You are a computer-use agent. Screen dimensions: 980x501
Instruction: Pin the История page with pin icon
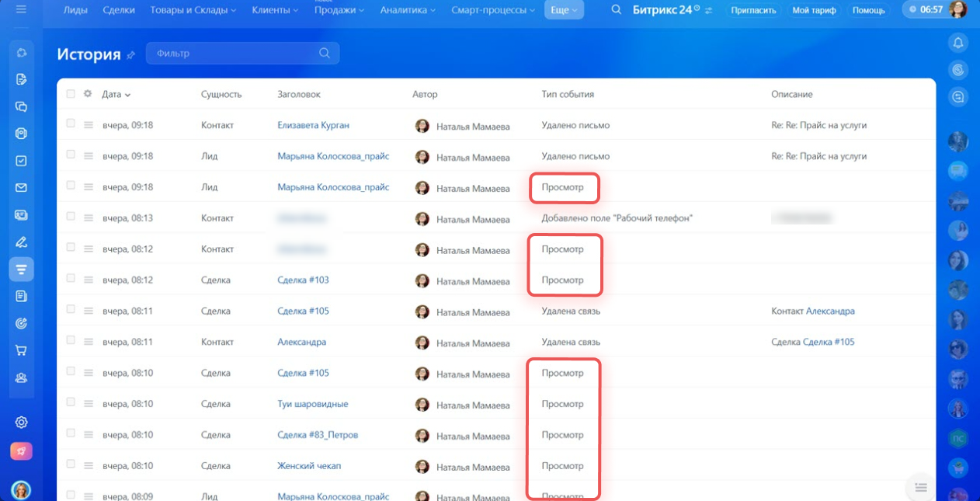(131, 54)
